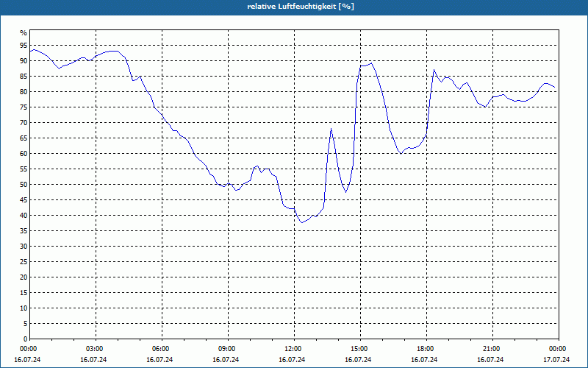
Task: Click the humidity peak near 15:30
Action: [x=371, y=63]
